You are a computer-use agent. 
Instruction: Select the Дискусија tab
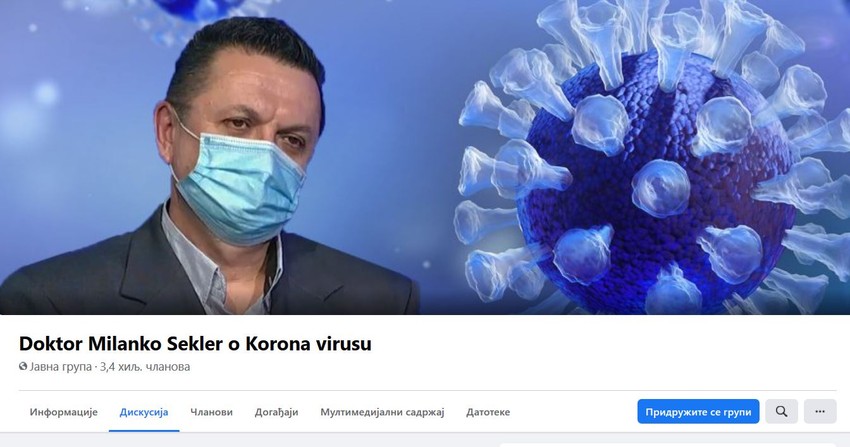pos(144,412)
